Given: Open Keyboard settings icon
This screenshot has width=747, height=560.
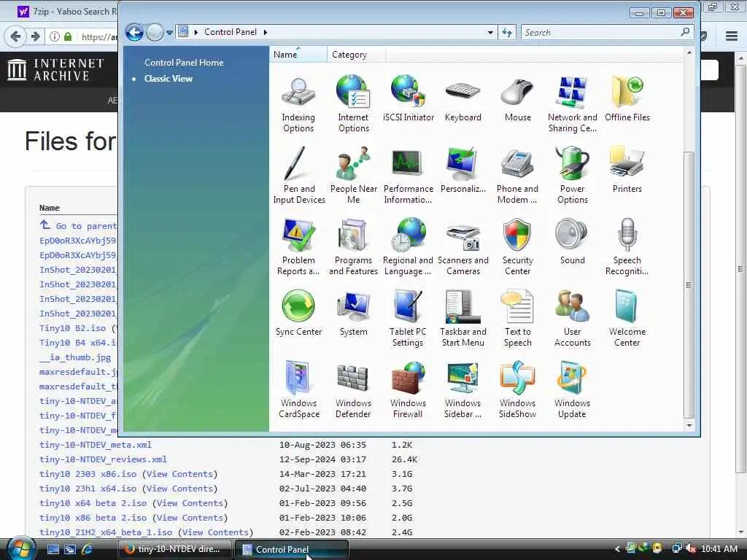Looking at the screenshot, I should (462, 98).
